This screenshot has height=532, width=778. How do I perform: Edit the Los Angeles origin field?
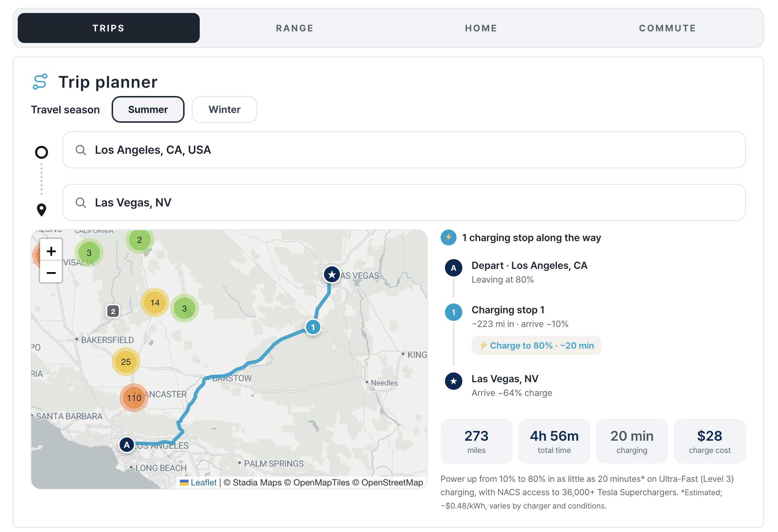[404, 150]
